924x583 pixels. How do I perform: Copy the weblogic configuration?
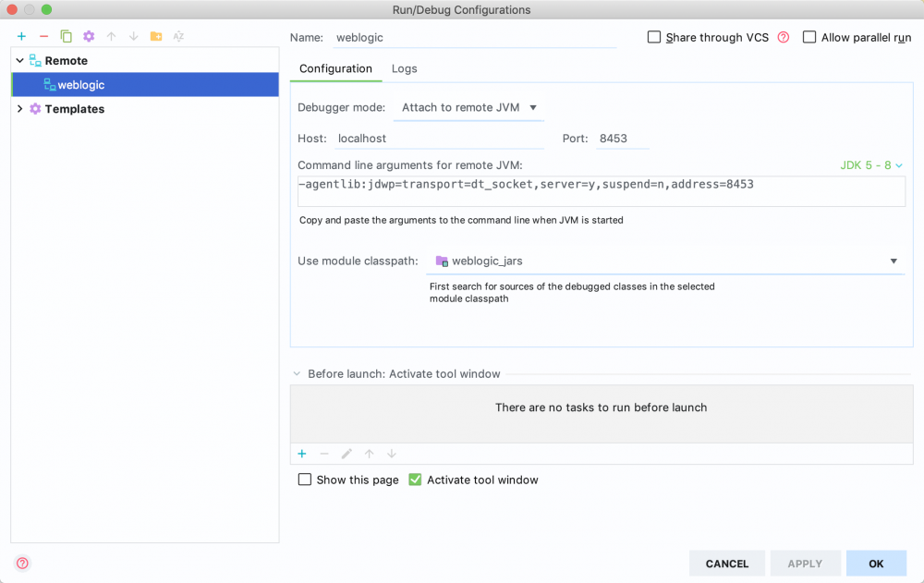pos(65,36)
